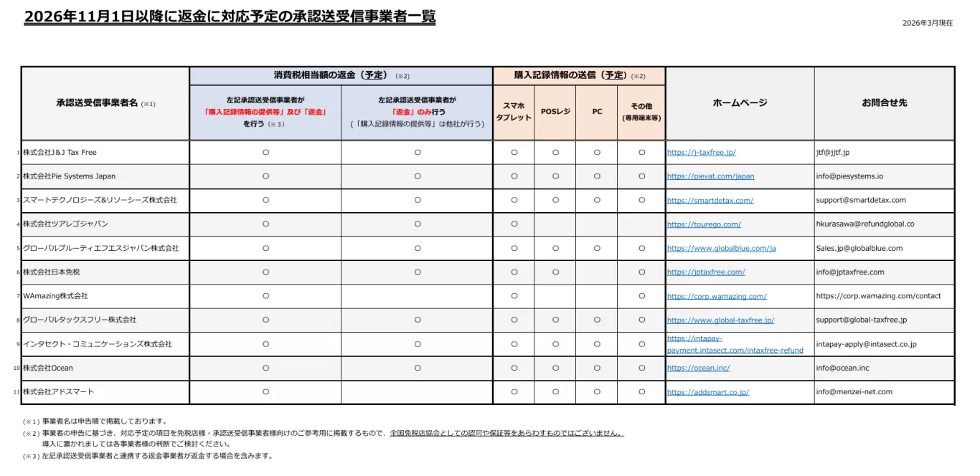The width and height of the screenshot is (980, 476).
Task: Open the smartdetax.com link
Action: [x=710, y=201]
